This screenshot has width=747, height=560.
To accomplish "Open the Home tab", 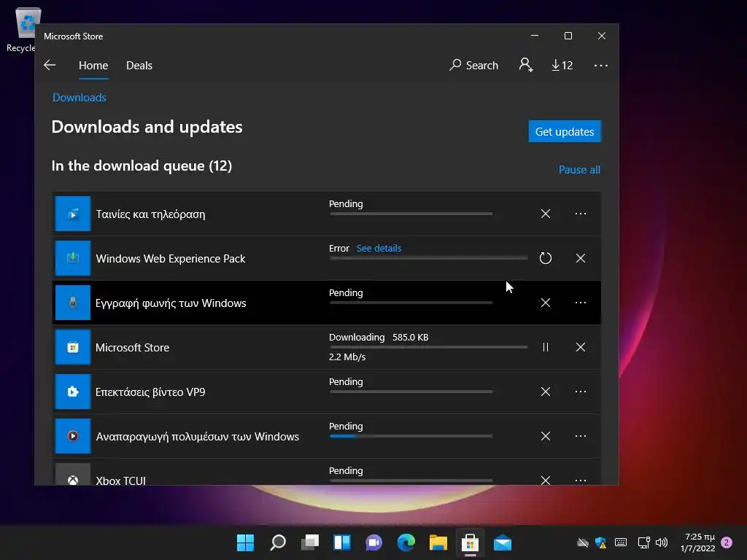I will [x=93, y=65].
